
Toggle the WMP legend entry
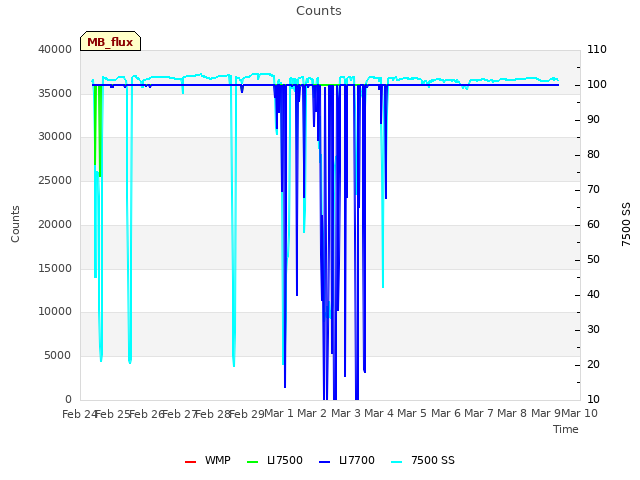pos(207,460)
